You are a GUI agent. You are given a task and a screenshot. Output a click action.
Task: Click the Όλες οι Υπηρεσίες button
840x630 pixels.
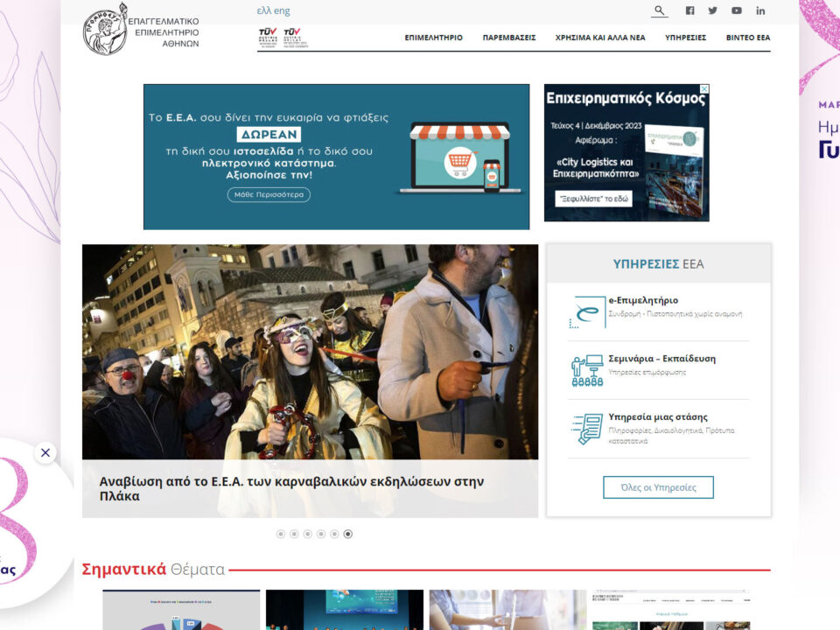[x=658, y=487]
